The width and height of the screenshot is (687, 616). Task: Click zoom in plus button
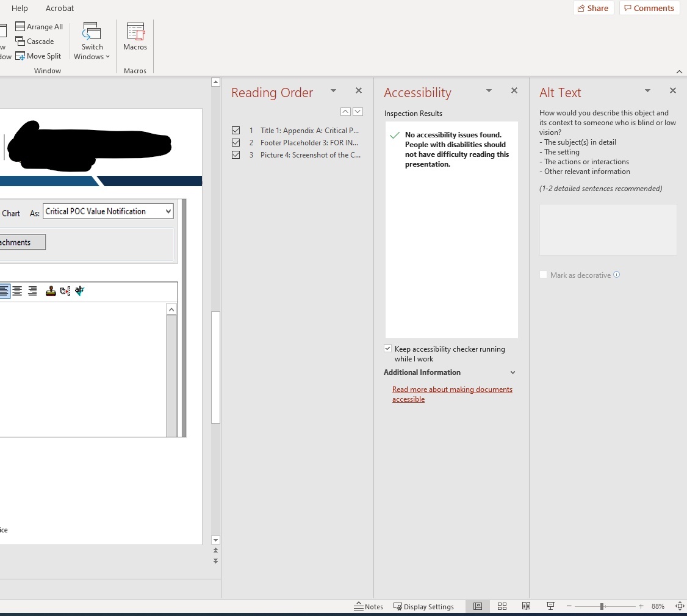pyautogui.click(x=641, y=606)
